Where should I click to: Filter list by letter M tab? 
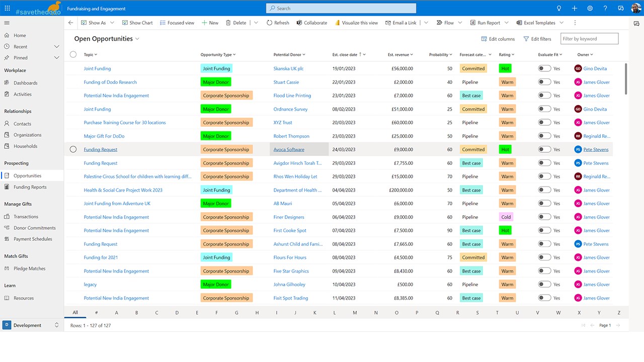(x=355, y=313)
